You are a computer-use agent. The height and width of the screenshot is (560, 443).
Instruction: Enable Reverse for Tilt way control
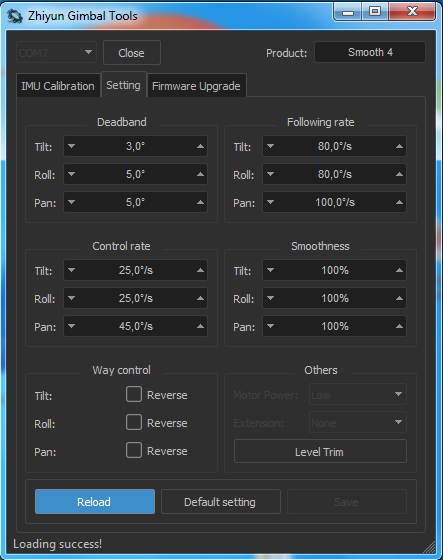[134, 394]
